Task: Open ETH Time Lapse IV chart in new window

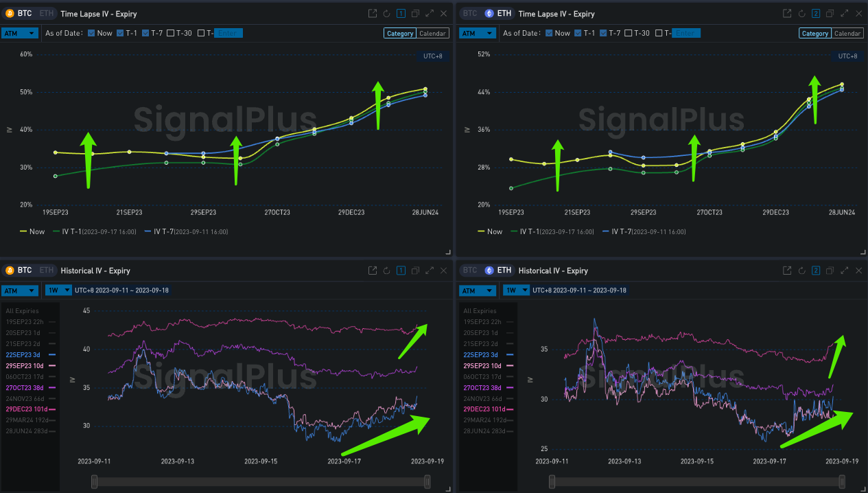Action: click(788, 14)
